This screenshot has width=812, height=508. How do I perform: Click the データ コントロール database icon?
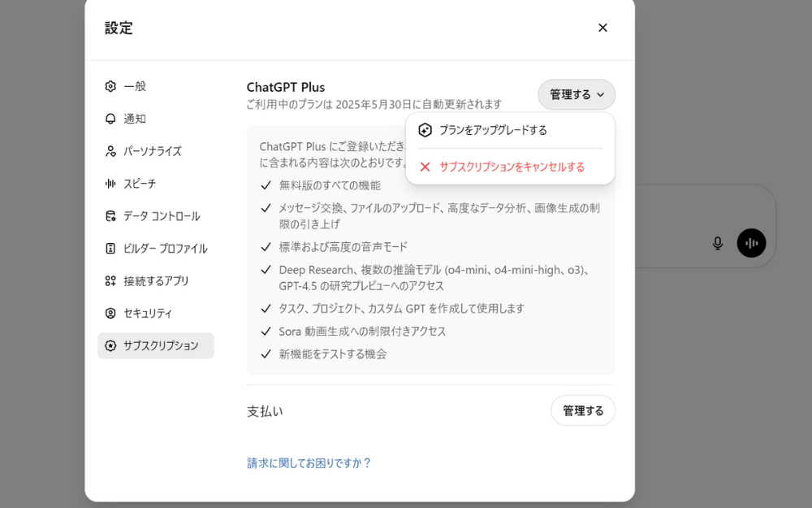110,216
